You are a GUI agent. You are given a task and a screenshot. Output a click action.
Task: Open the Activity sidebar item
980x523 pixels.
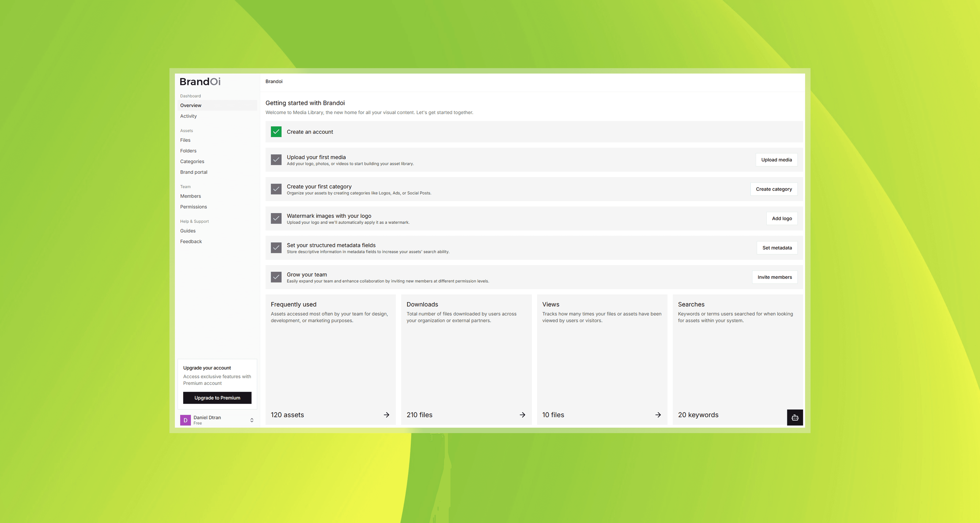pyautogui.click(x=188, y=116)
